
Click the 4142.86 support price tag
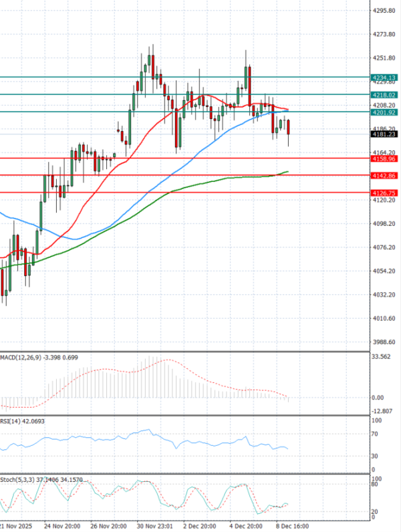click(x=383, y=175)
